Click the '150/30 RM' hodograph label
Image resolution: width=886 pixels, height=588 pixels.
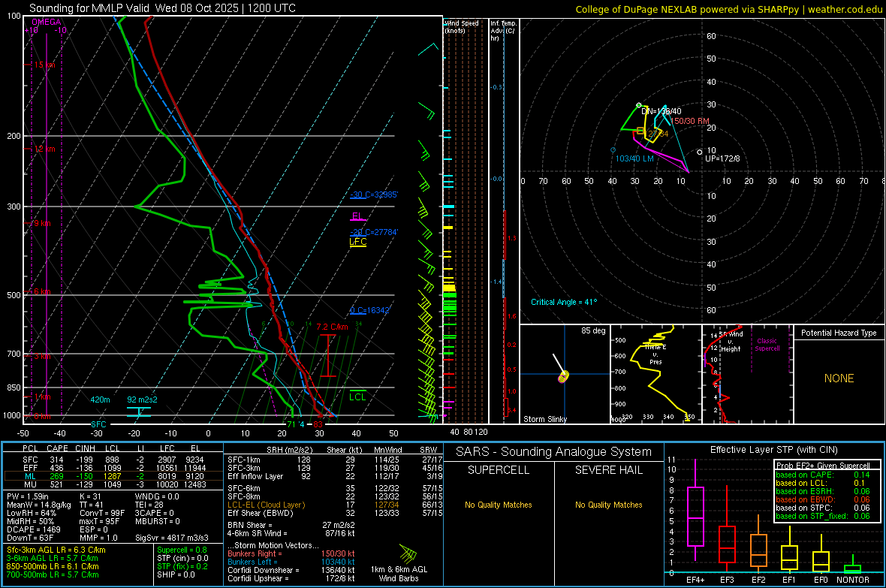pos(690,121)
